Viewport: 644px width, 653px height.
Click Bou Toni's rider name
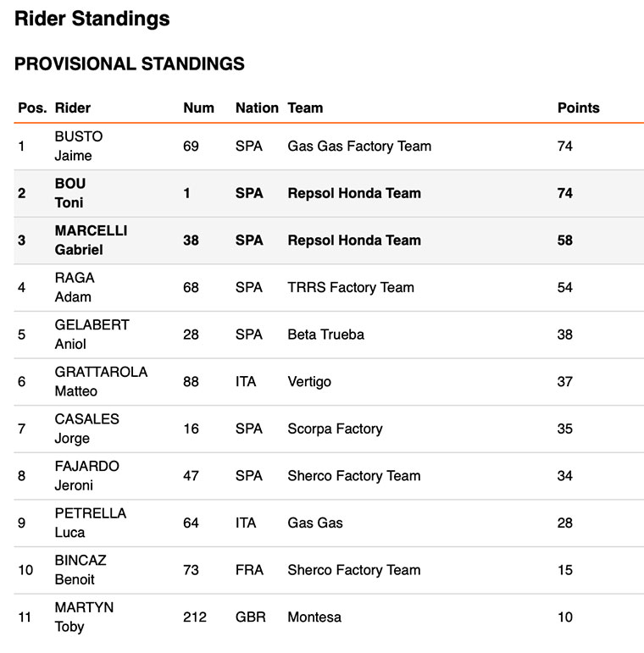pyautogui.click(x=69, y=193)
